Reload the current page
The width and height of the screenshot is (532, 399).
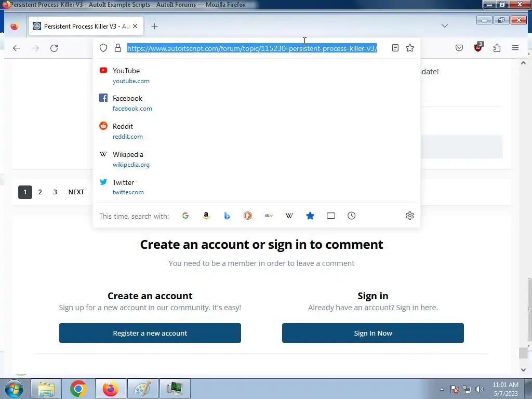pos(54,48)
